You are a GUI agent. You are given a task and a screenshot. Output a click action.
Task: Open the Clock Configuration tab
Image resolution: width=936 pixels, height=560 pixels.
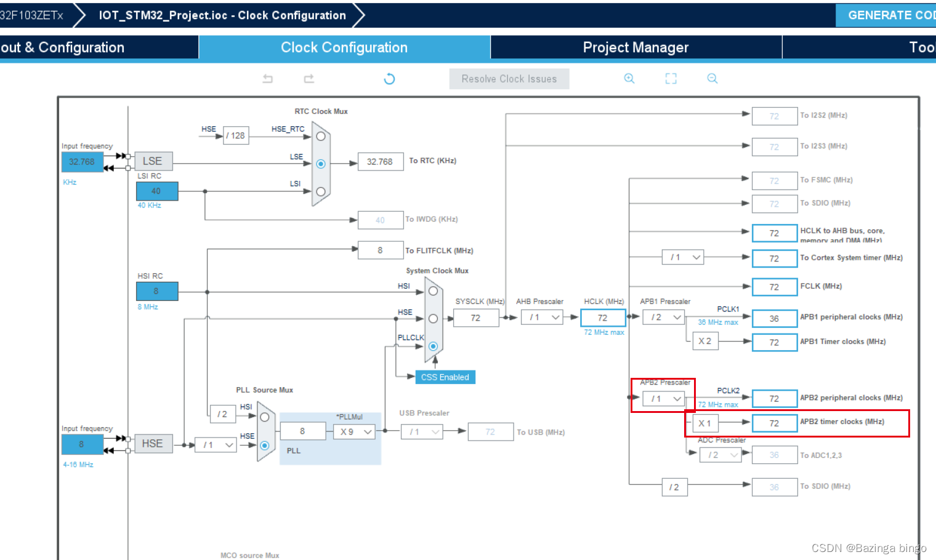(344, 47)
